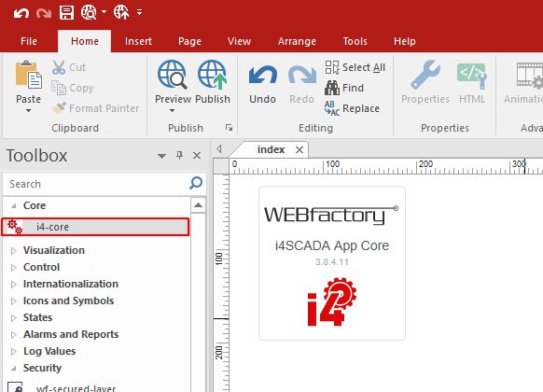543x392 pixels.
Task: Open the Paste dropdown arrow
Action: click(x=28, y=110)
